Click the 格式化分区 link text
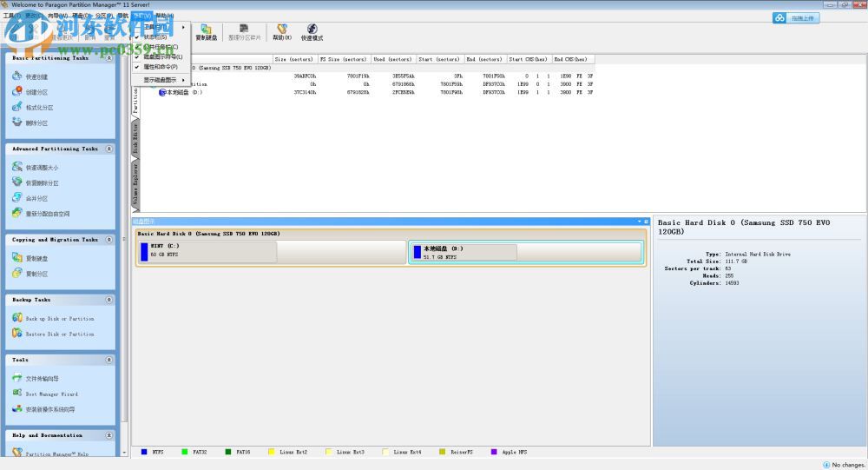This screenshot has width=868, height=470. click(39, 108)
